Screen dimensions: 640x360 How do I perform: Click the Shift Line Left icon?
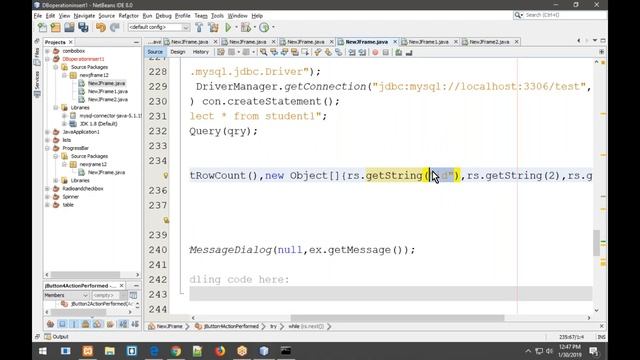[352, 52]
